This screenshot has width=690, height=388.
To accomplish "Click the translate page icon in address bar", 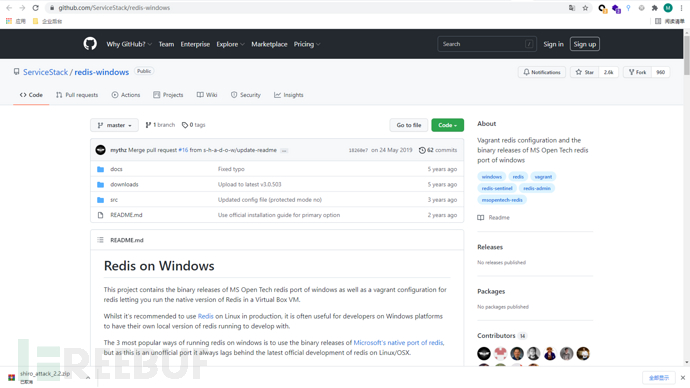I will click(x=572, y=8).
